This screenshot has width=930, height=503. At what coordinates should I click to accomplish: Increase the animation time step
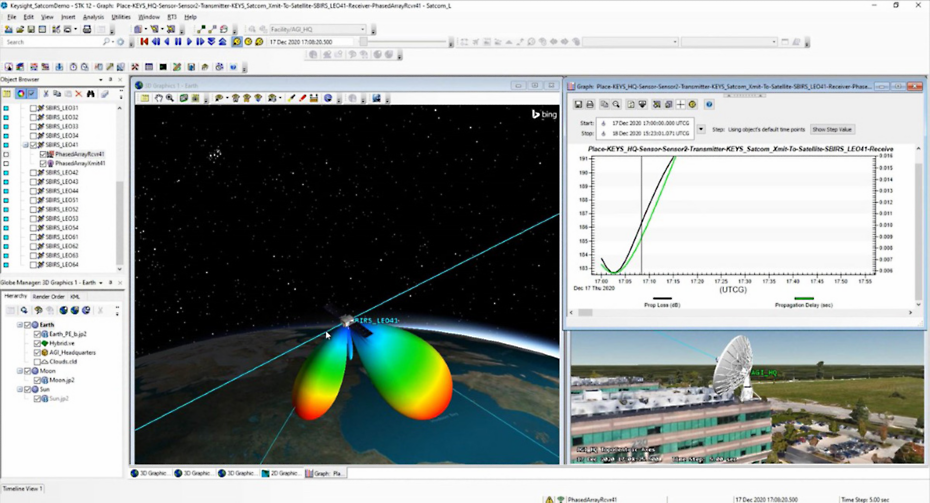(222, 42)
